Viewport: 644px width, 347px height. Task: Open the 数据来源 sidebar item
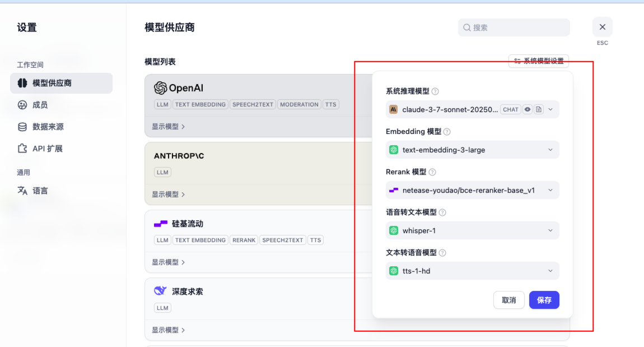point(40,127)
